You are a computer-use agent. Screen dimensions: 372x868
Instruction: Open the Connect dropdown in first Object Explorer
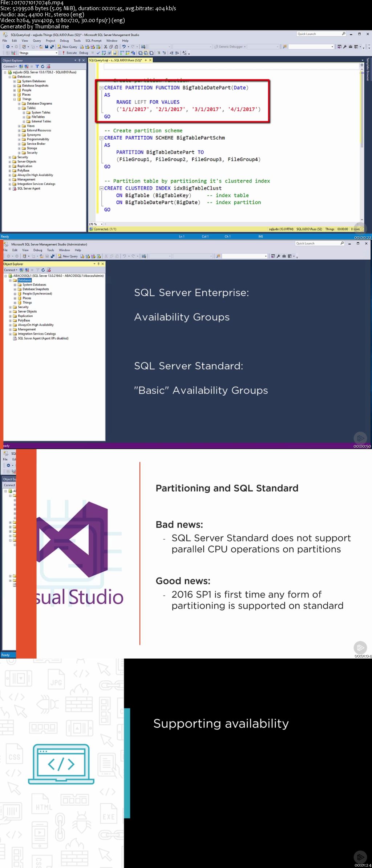[10, 66]
